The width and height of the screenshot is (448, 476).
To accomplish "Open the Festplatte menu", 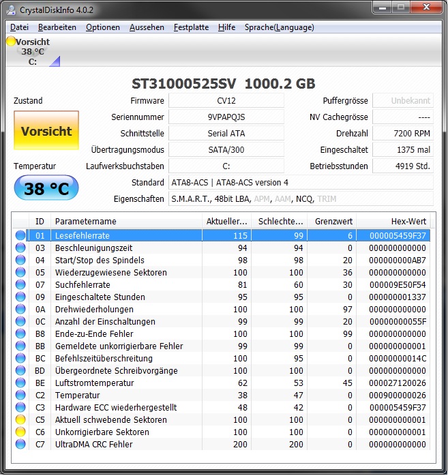I will [x=191, y=27].
